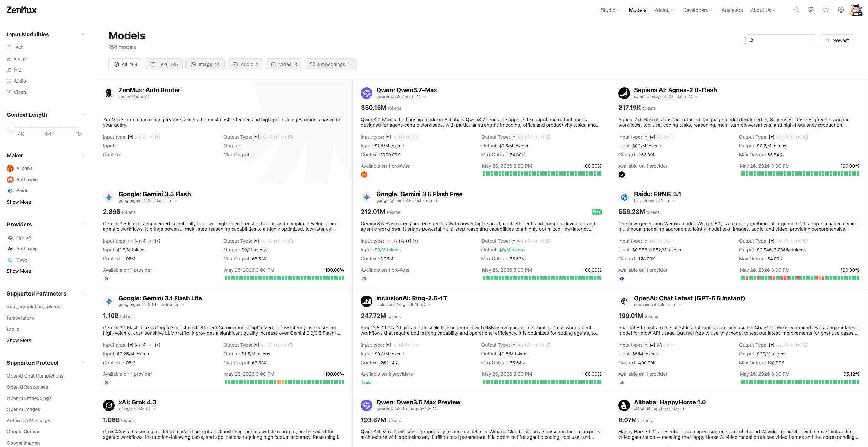Screen dimensions: 868x447
Task: Open the OpenAI: Chat Latest (GPT-5.5 Instant) title
Action: click(689, 298)
